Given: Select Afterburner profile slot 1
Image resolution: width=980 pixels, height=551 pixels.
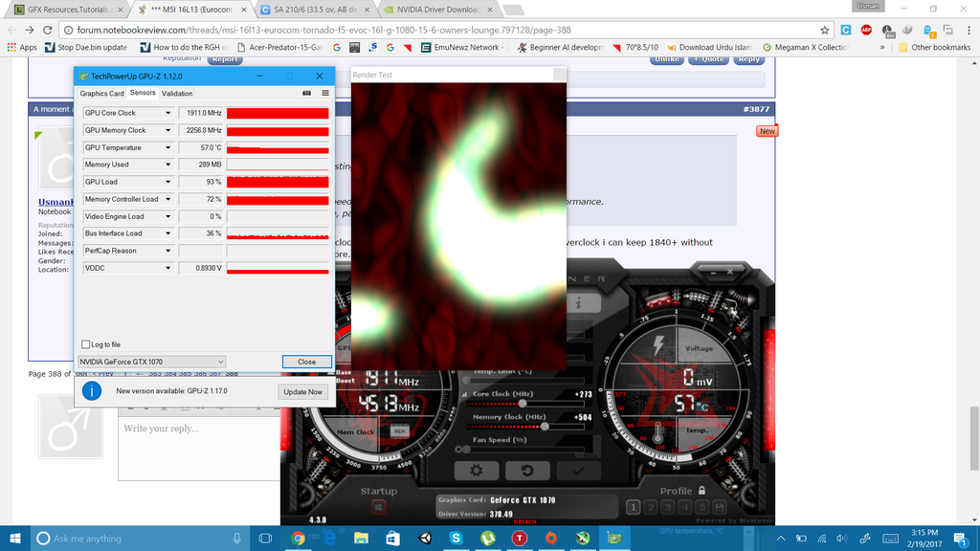Looking at the screenshot, I should pos(634,507).
